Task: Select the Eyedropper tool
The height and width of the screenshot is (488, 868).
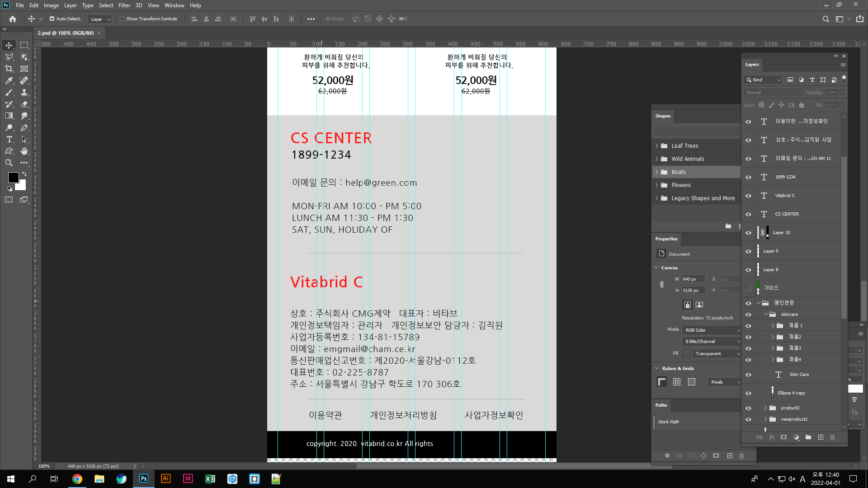Action: [9, 80]
